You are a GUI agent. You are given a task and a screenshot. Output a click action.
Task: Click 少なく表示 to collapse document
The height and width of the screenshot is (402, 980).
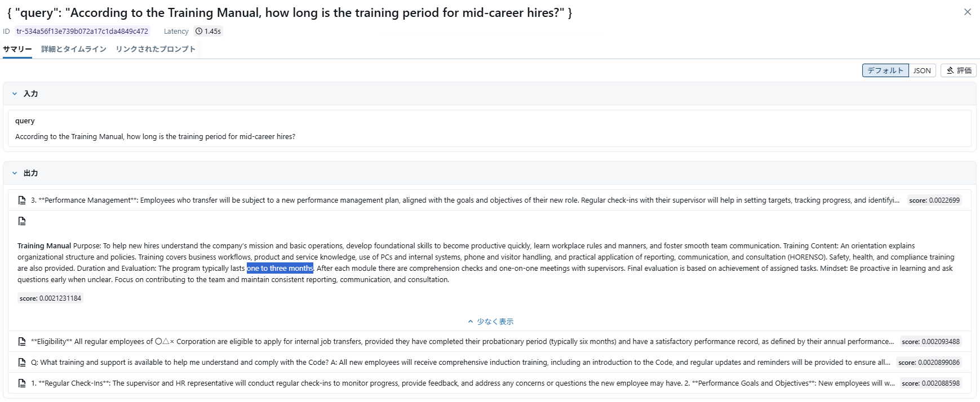(490, 321)
